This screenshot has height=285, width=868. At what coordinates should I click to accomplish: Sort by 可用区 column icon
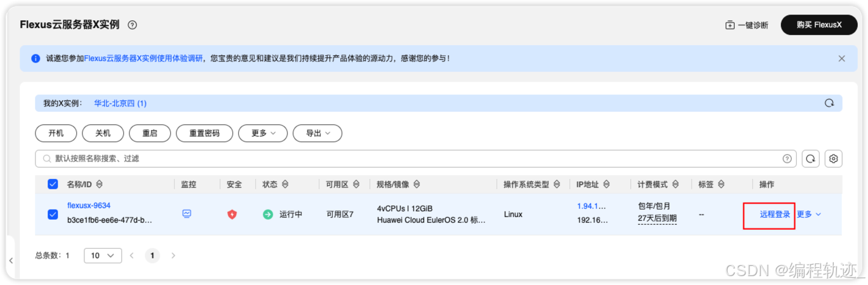[357, 185]
